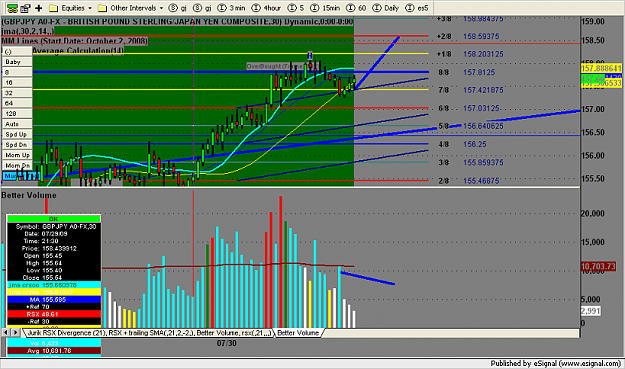
Task: Expand the Other Intervals dropdown
Action: [131, 8]
